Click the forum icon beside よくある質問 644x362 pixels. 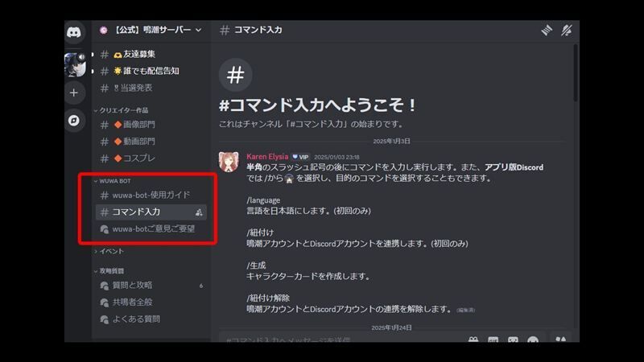tap(105, 319)
